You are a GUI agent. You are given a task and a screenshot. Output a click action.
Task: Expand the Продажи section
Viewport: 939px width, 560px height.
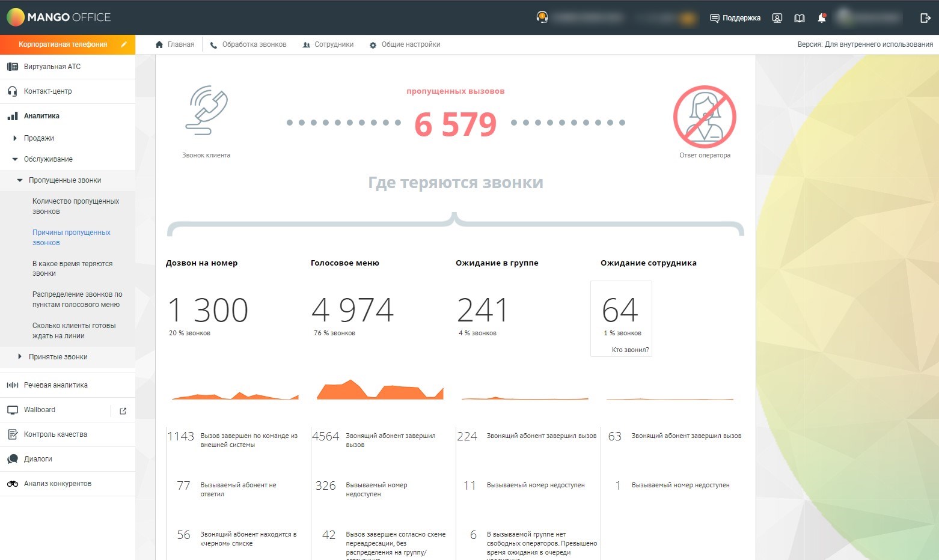[15, 138]
